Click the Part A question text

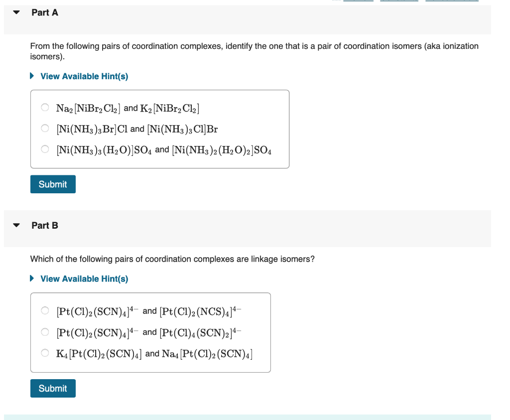[255, 51]
